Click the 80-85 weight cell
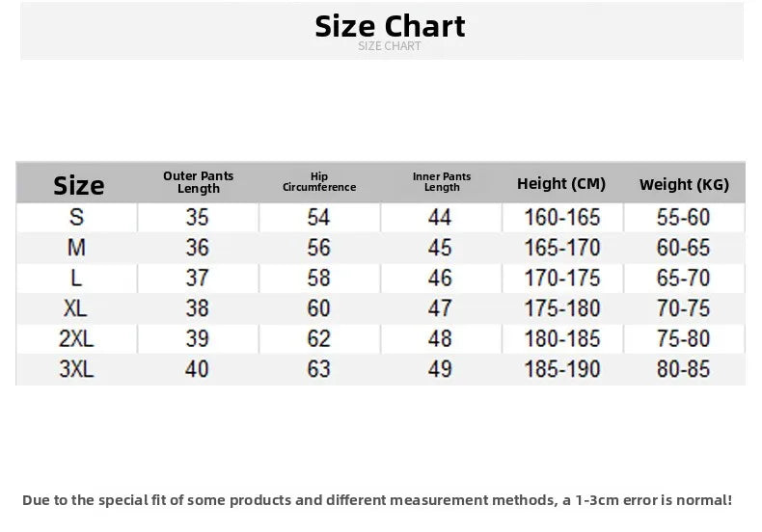 (x=683, y=369)
